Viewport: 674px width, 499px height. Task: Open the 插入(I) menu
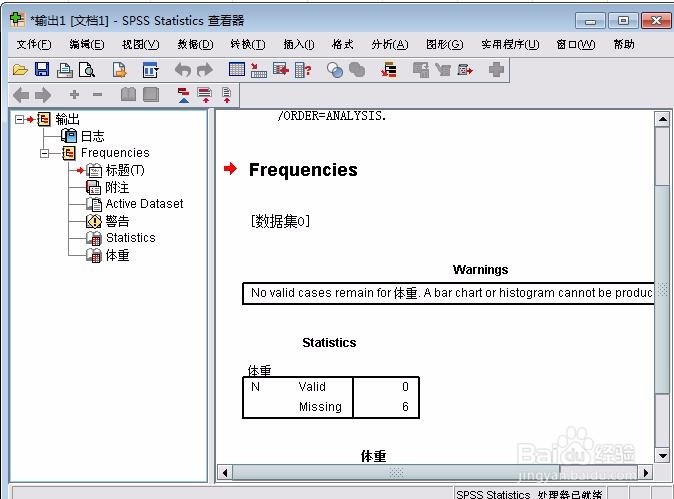click(299, 44)
